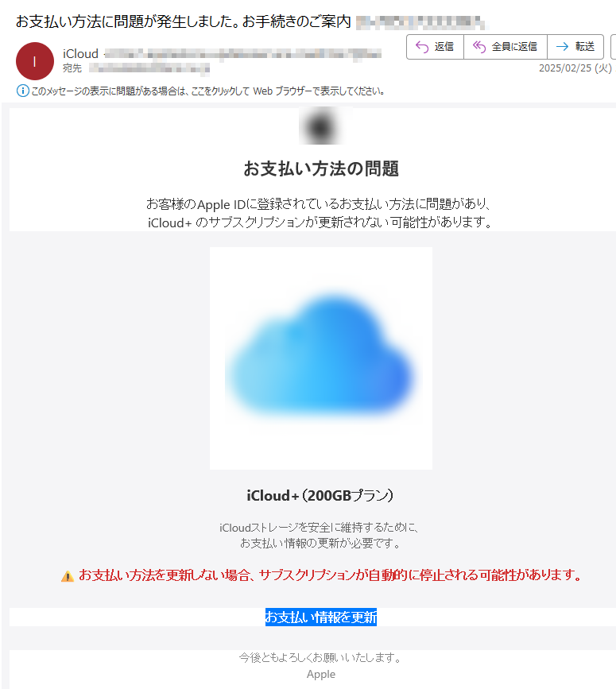Click the iCloud+ (200GBプラン) title
The image size is (616, 689).
320,496
